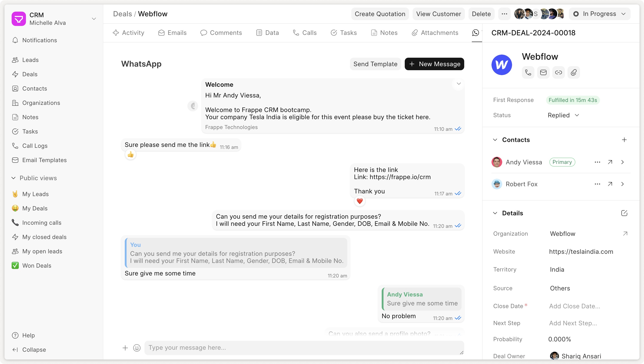
Task: Open Leads in sidebar
Action: click(x=30, y=60)
